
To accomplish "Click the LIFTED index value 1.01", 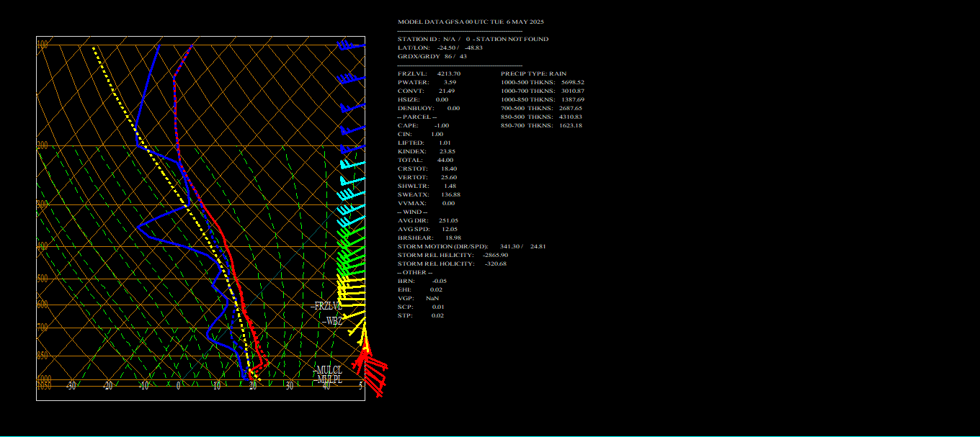I will 445,143.
